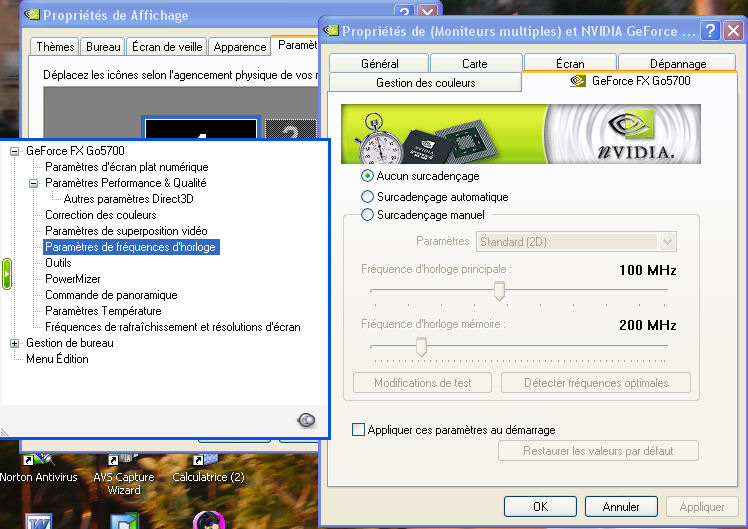Select Correction des couleurs in tree
Image resolution: width=748 pixels, height=529 pixels.
101,215
